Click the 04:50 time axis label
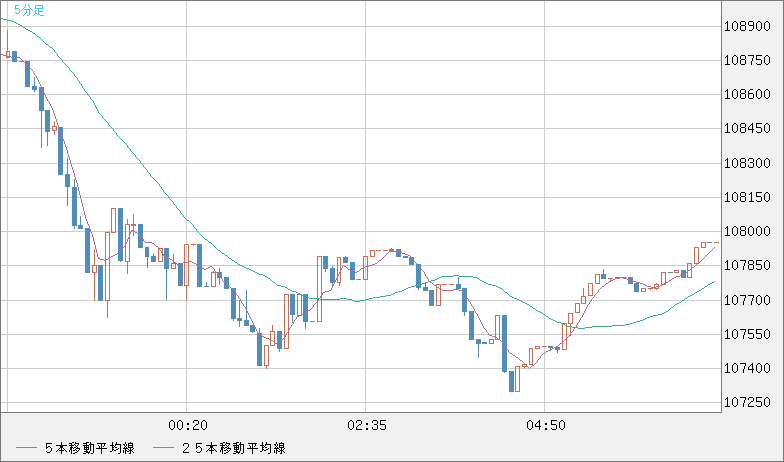Viewport: 784px width, 462px height. [546, 426]
